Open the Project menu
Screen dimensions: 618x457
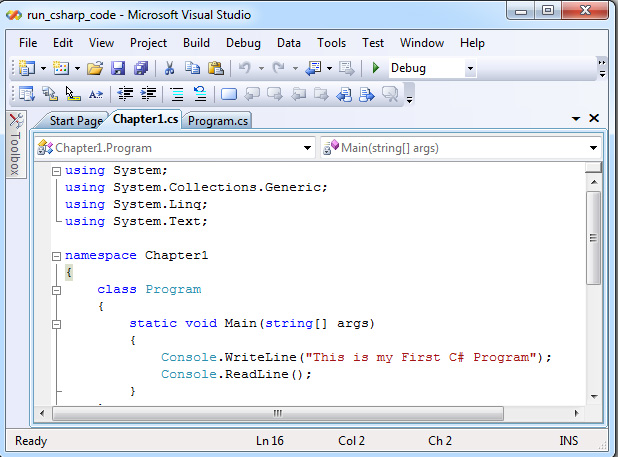(x=148, y=43)
